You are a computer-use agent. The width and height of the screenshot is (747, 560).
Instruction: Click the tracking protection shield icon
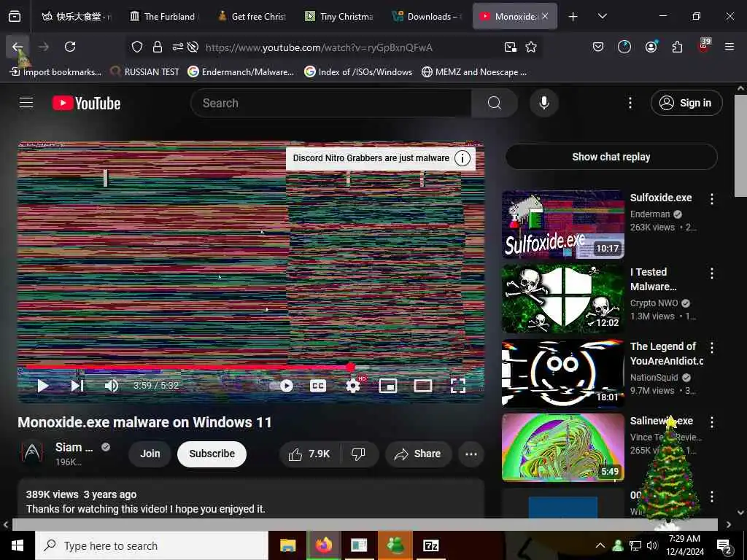tap(137, 47)
